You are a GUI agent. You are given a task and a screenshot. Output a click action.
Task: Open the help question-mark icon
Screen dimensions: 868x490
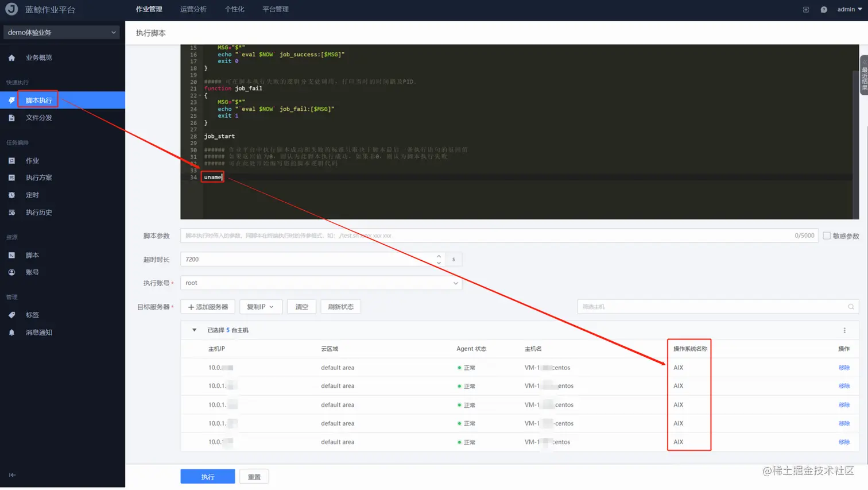[x=824, y=10]
